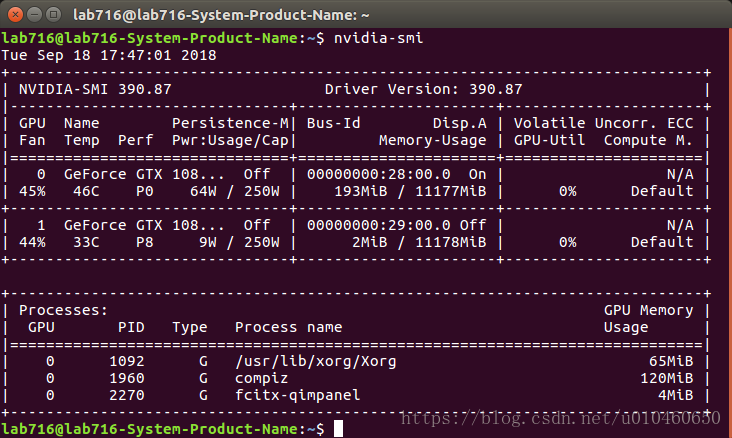This screenshot has height=438, width=732.
Task: Click the Compute M. header
Action: click(648, 140)
